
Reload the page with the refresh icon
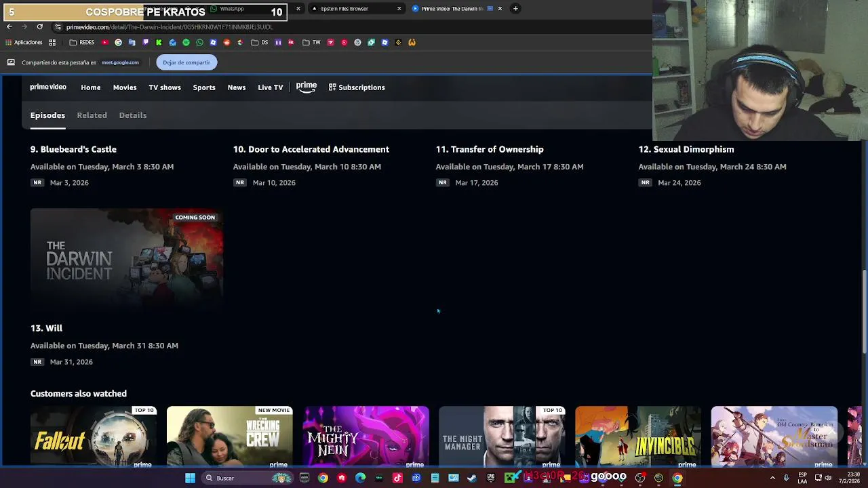pyautogui.click(x=40, y=27)
